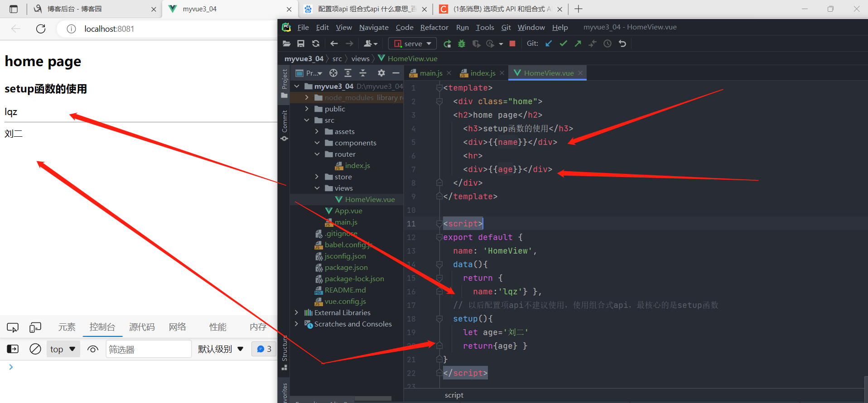This screenshot has width=868, height=403.
Task: Click the browser tab actions icon at top-left
Action: pyautogui.click(x=14, y=9)
